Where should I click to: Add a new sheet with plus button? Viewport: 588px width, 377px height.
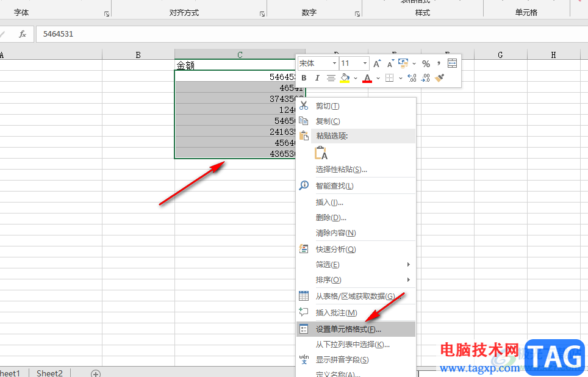pos(96,373)
